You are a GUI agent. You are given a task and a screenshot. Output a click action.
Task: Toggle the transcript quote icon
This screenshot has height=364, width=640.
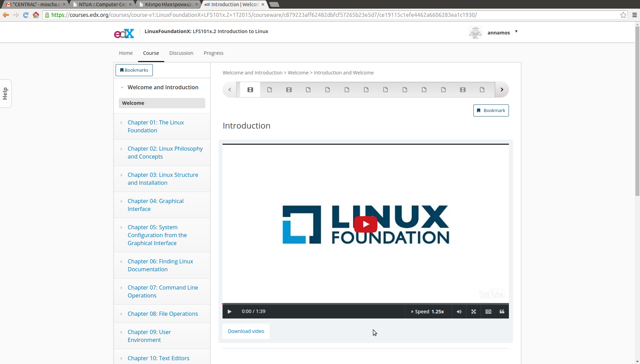pyautogui.click(x=502, y=312)
